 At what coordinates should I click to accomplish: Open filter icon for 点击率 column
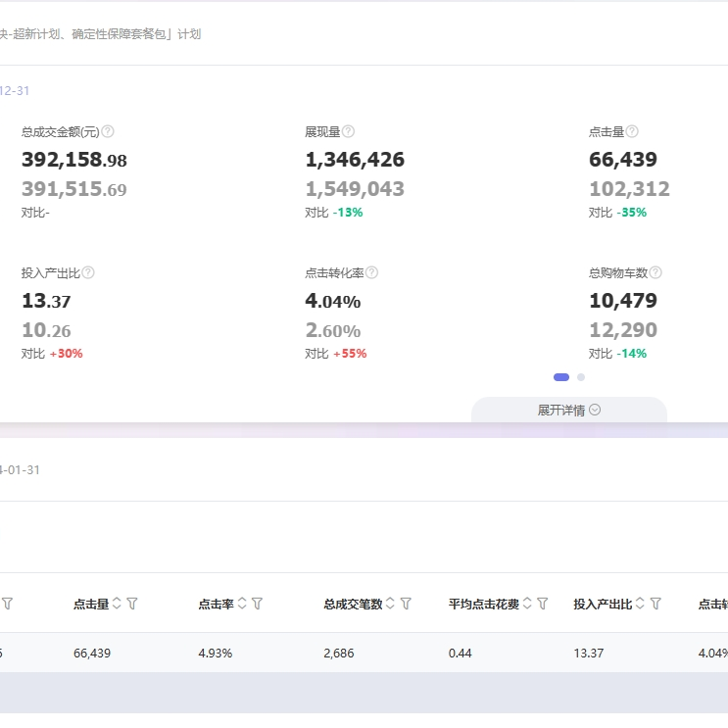257,604
